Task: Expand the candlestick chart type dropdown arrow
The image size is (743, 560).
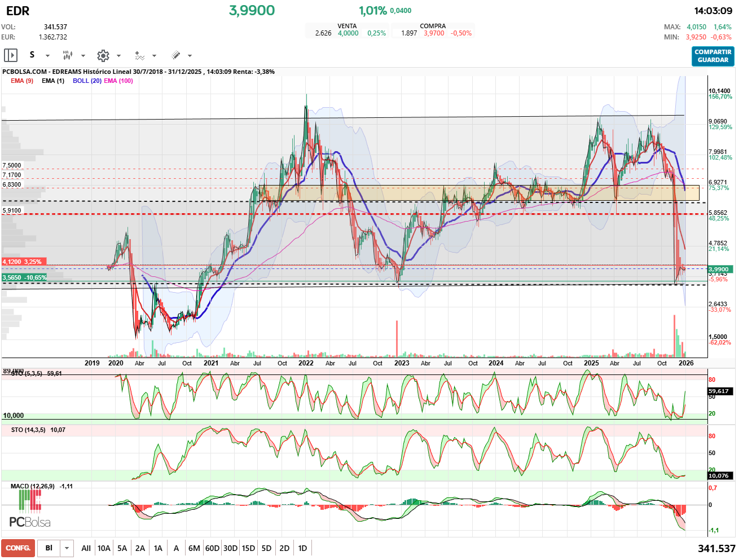Action: pyautogui.click(x=83, y=56)
